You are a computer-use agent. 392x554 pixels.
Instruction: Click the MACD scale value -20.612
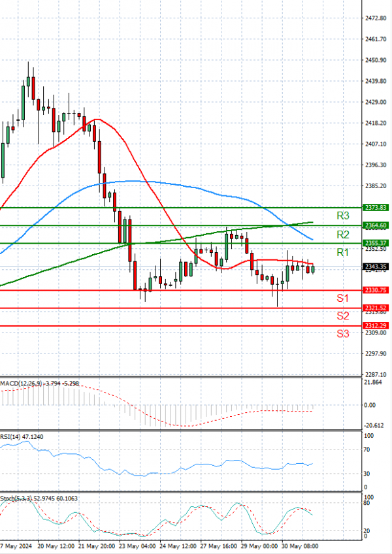(374, 426)
